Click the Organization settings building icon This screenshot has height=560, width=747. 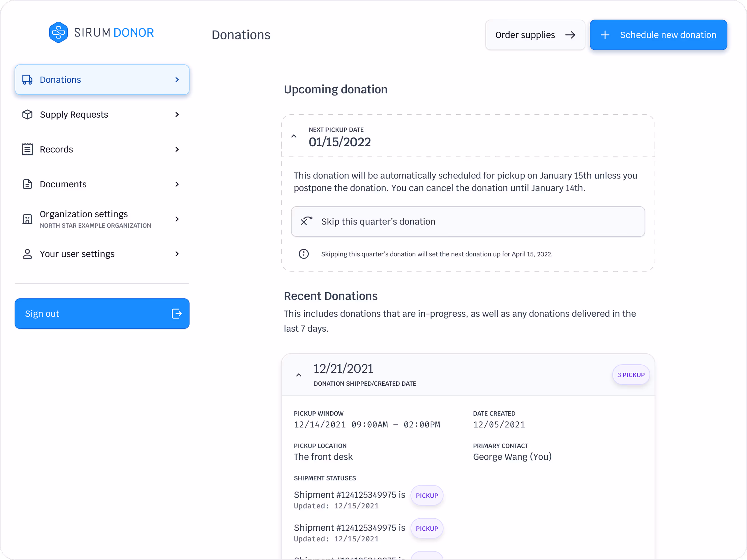[27, 219]
